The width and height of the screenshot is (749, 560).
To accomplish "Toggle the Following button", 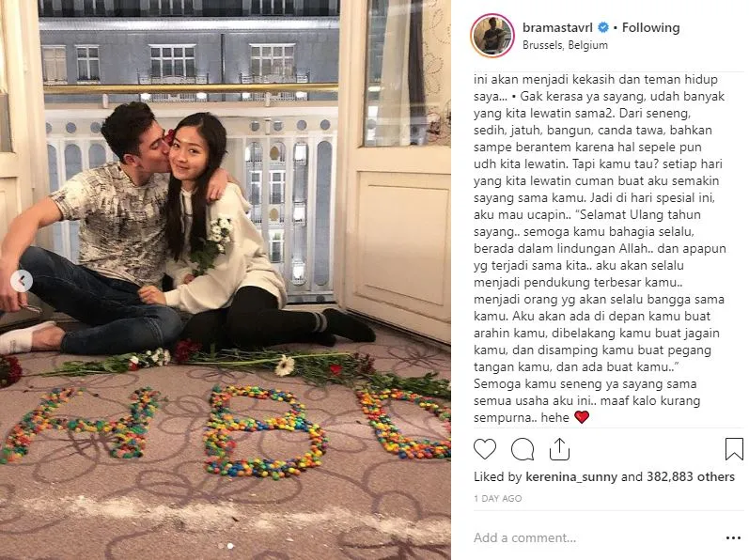I will pos(650,27).
